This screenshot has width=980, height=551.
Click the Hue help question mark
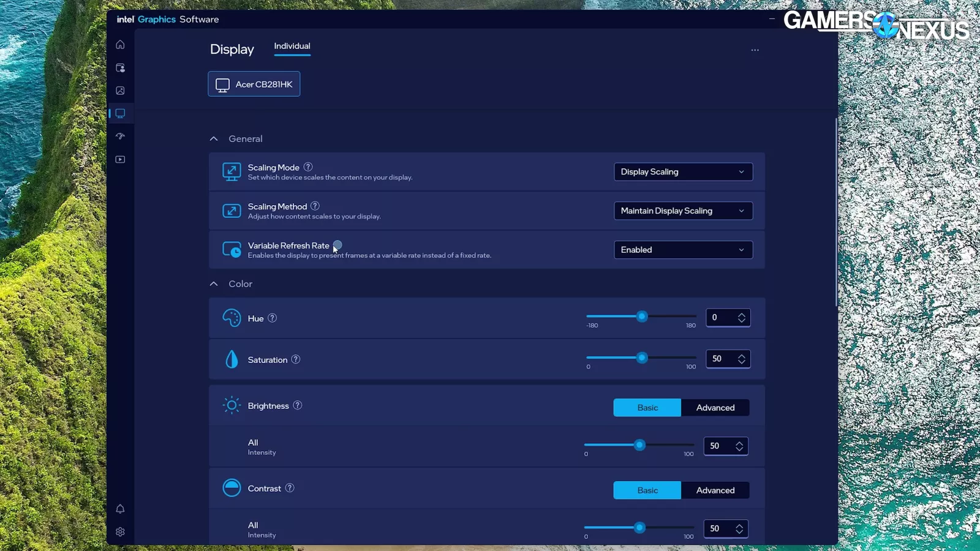[273, 318]
